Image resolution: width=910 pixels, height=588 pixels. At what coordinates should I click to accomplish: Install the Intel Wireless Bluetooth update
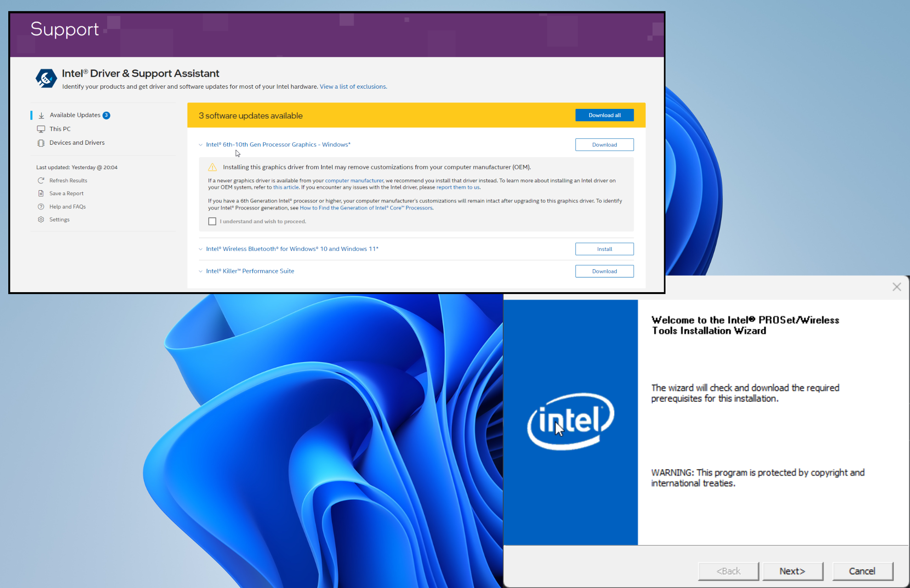pyautogui.click(x=604, y=249)
